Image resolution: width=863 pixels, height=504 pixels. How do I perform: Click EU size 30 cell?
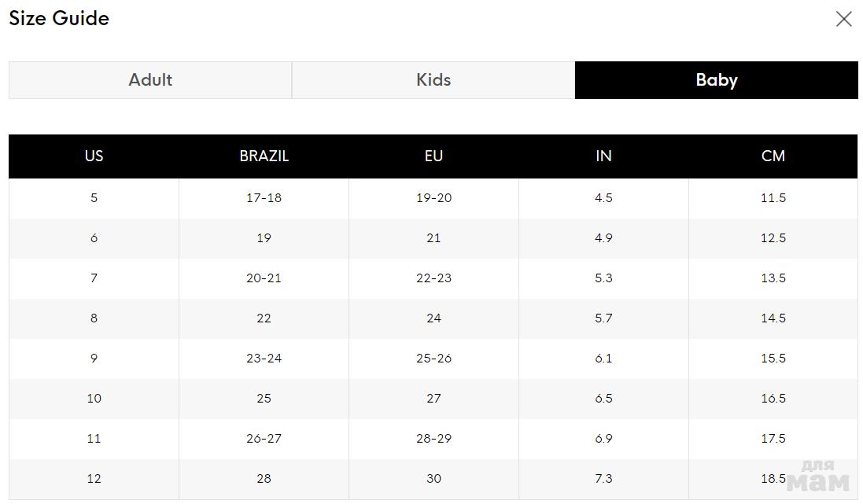(433, 479)
